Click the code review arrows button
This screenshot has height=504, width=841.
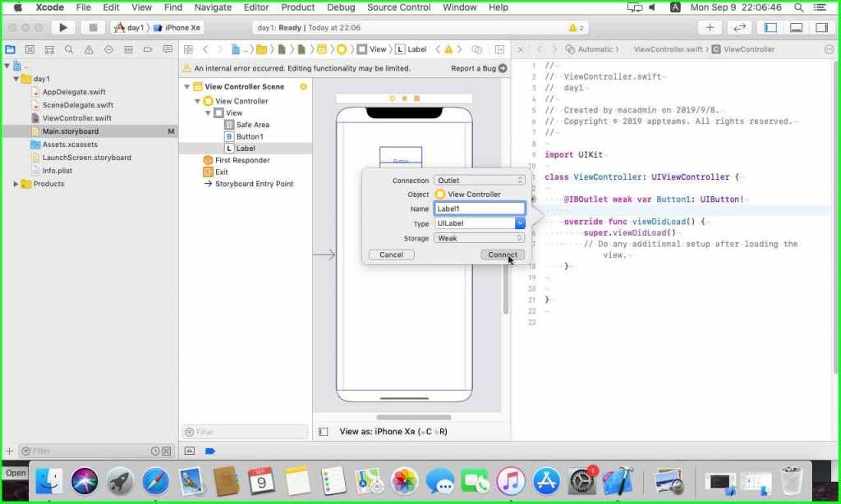740,27
